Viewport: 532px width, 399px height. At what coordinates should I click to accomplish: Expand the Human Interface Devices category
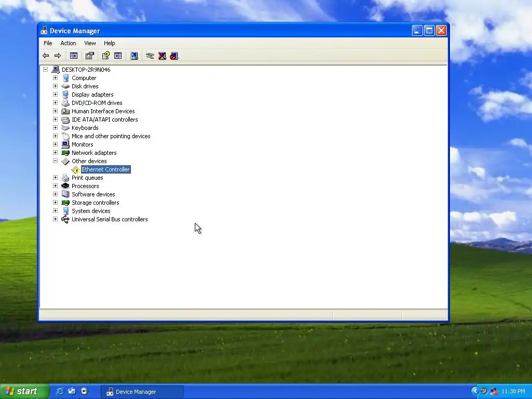pos(55,111)
